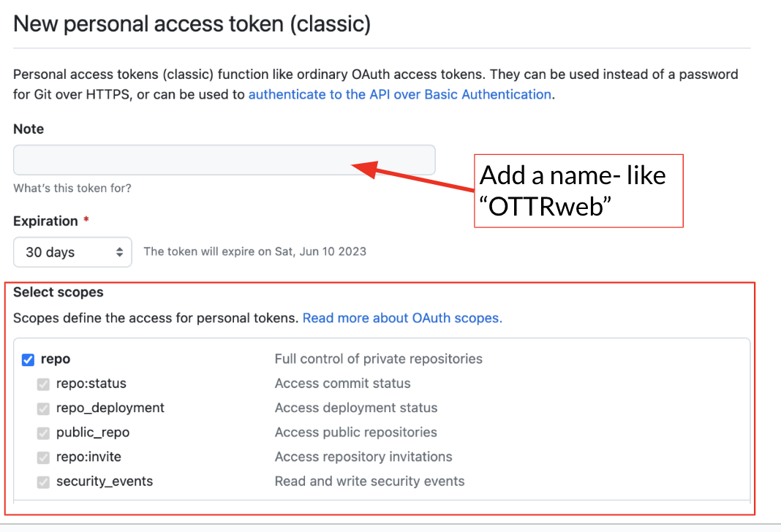Click the Select scopes section heading
The width and height of the screenshot is (781, 532).
pyautogui.click(x=58, y=292)
